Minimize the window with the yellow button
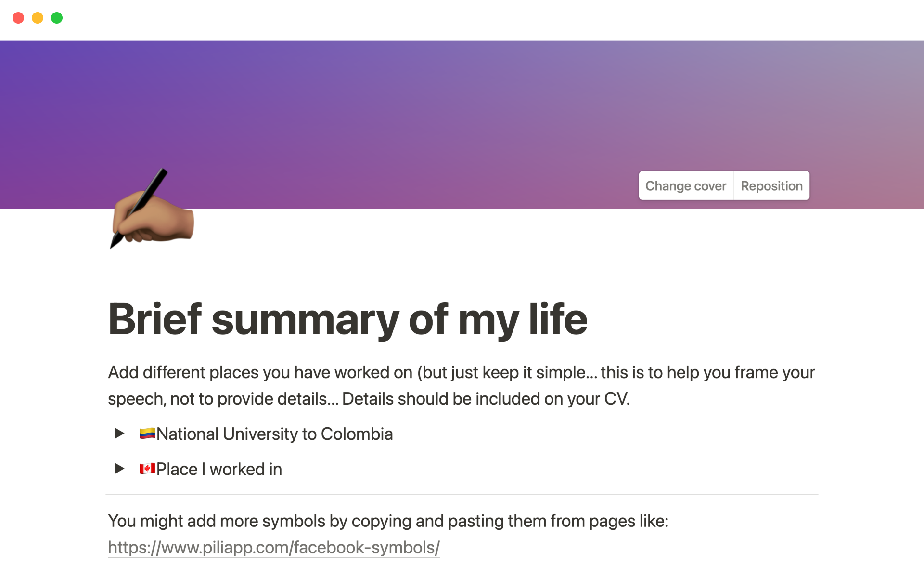 [x=38, y=18]
